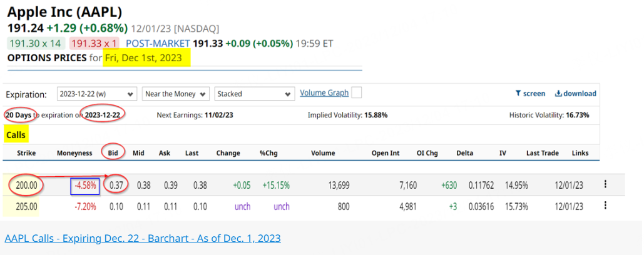Viewport: 644px width, 255px height.
Task: Click the screen filter icon
Action: (518, 94)
